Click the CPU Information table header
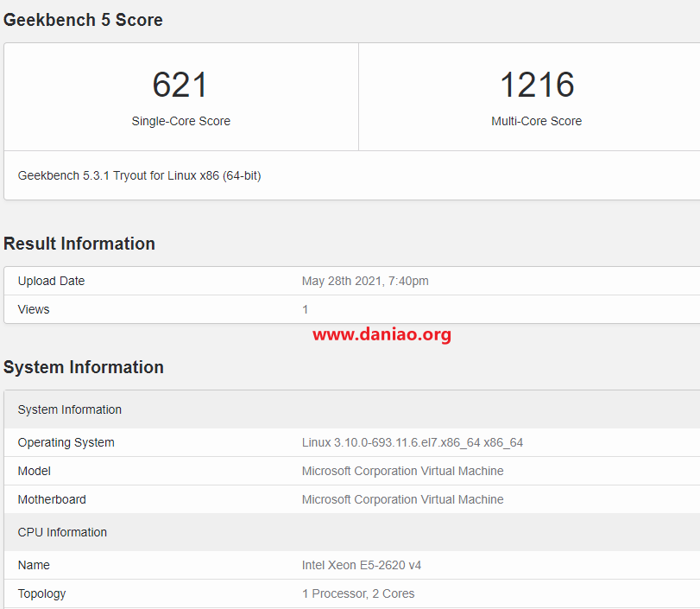The width and height of the screenshot is (700, 609). [62, 532]
